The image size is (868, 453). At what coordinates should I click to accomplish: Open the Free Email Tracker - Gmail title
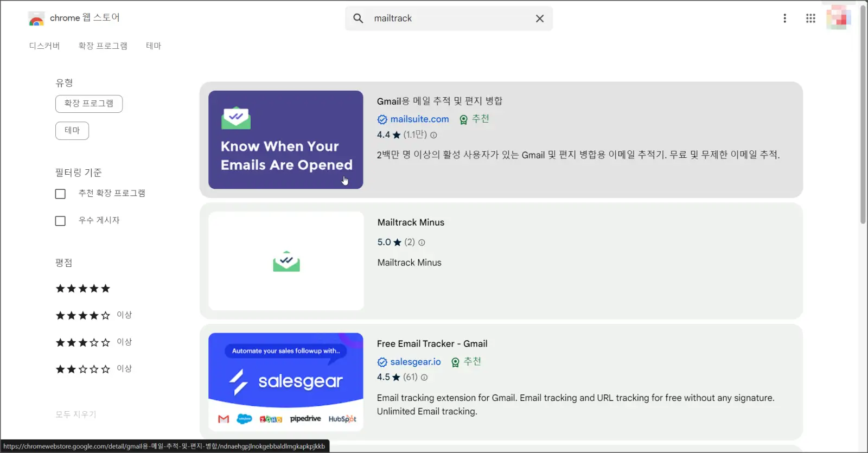point(432,344)
